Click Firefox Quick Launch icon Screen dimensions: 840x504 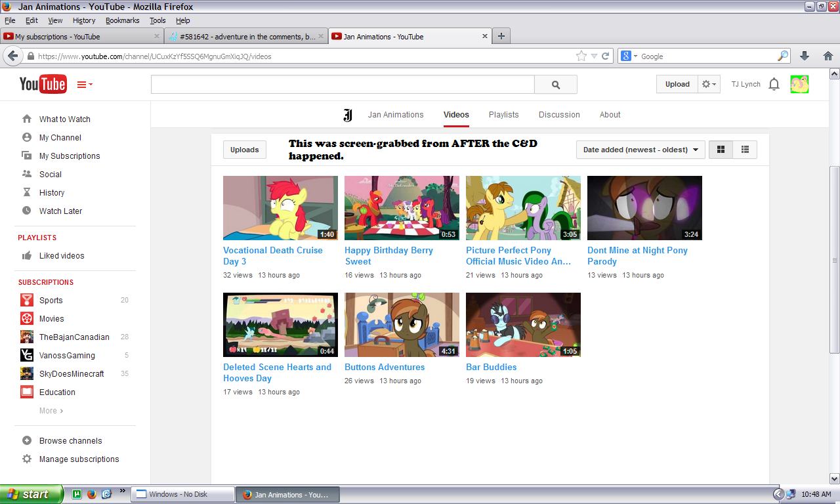point(91,494)
